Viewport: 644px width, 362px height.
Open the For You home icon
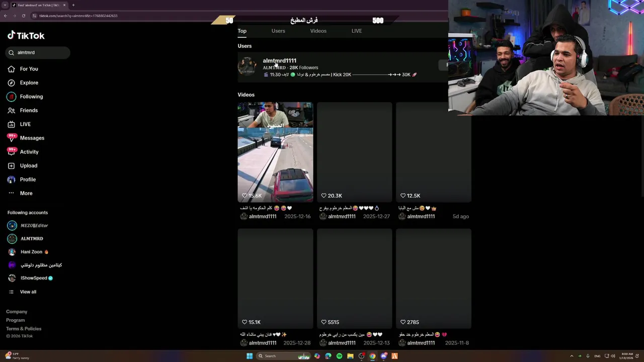[11, 69]
